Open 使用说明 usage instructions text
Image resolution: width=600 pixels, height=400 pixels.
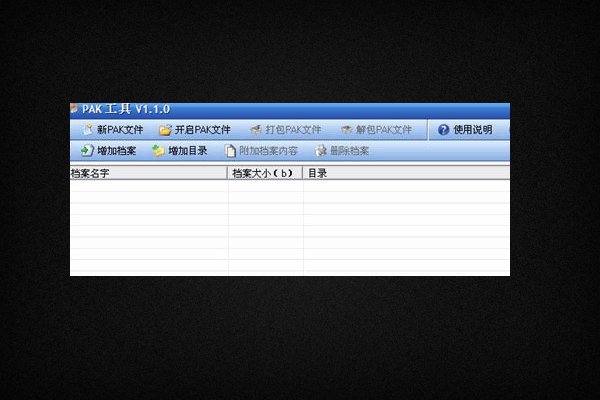coord(473,130)
